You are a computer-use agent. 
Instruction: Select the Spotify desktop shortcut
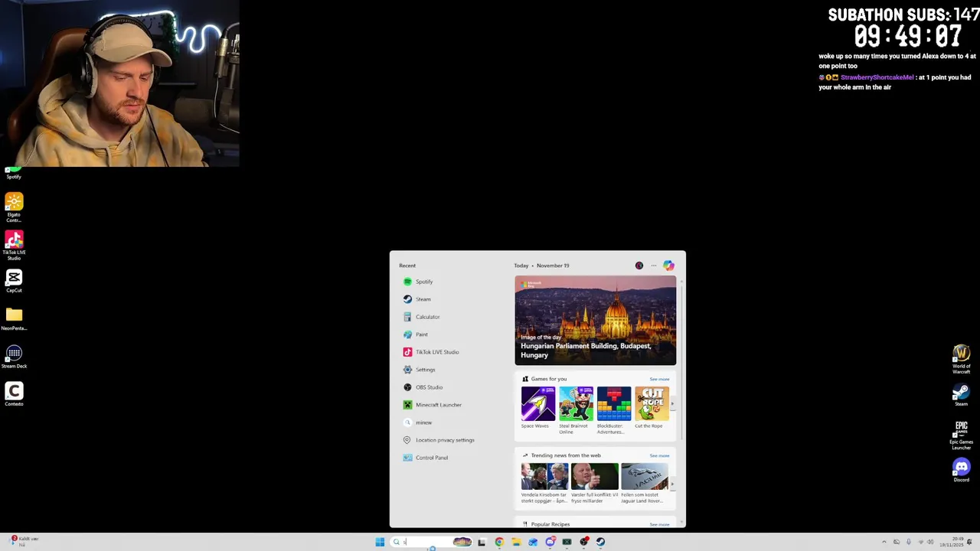pyautogui.click(x=14, y=174)
